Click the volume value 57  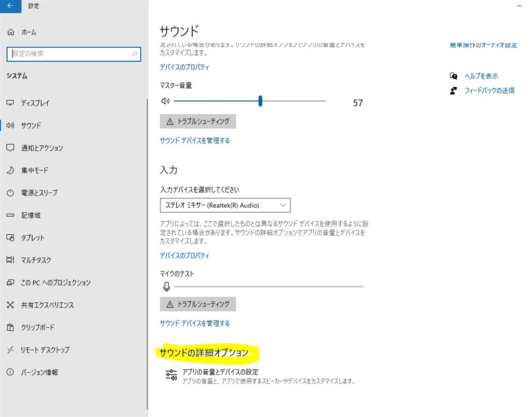(358, 103)
